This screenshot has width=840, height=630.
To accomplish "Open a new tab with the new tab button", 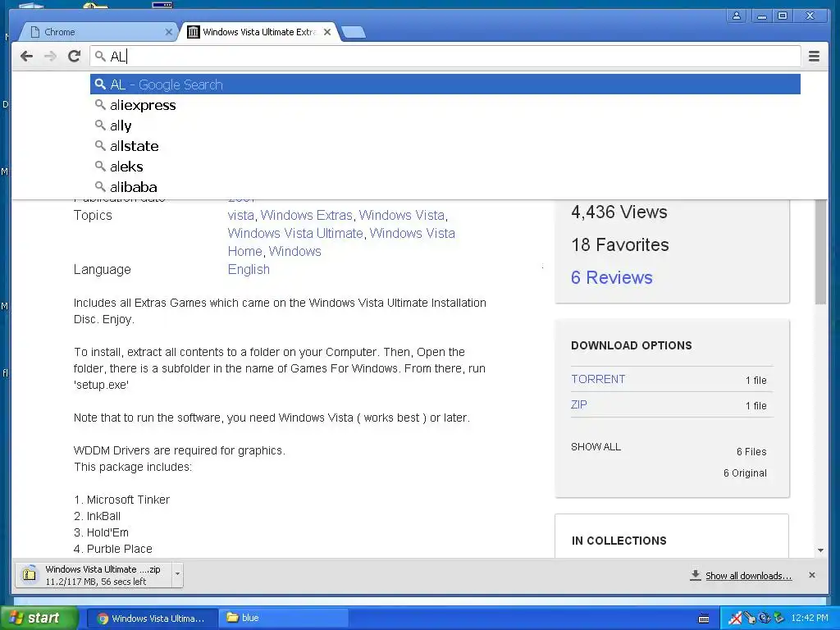I will coord(354,32).
